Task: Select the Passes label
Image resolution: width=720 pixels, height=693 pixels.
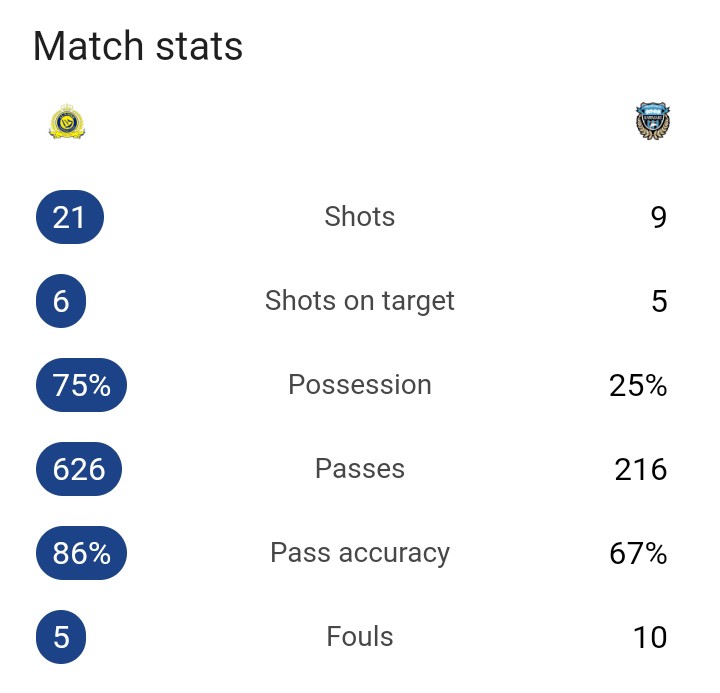Action: (360, 468)
